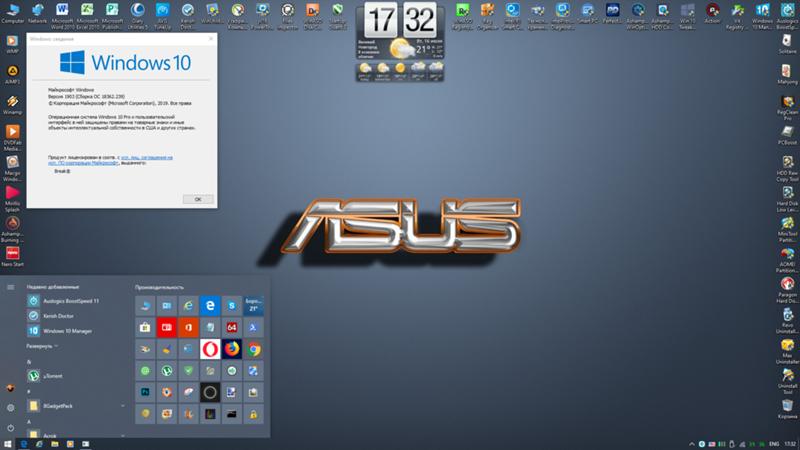The width and height of the screenshot is (800, 450).
Task: Click the Firefox tile in Start menu
Action: click(232, 349)
